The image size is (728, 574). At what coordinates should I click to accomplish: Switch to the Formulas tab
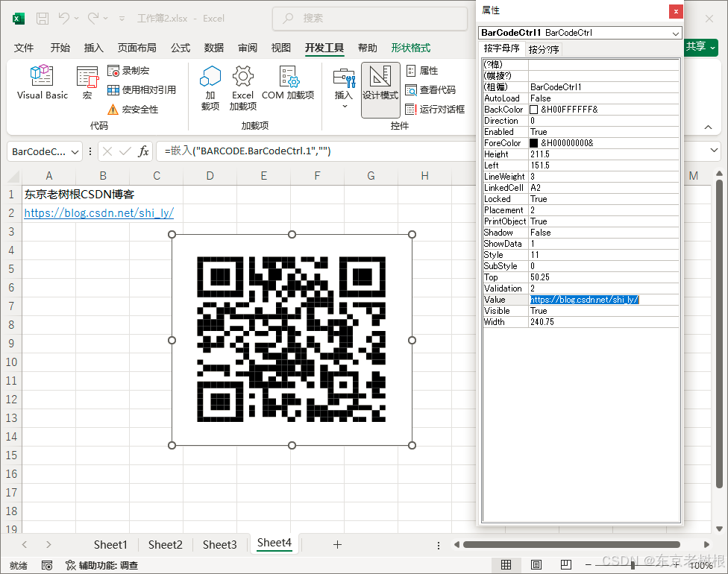point(181,48)
